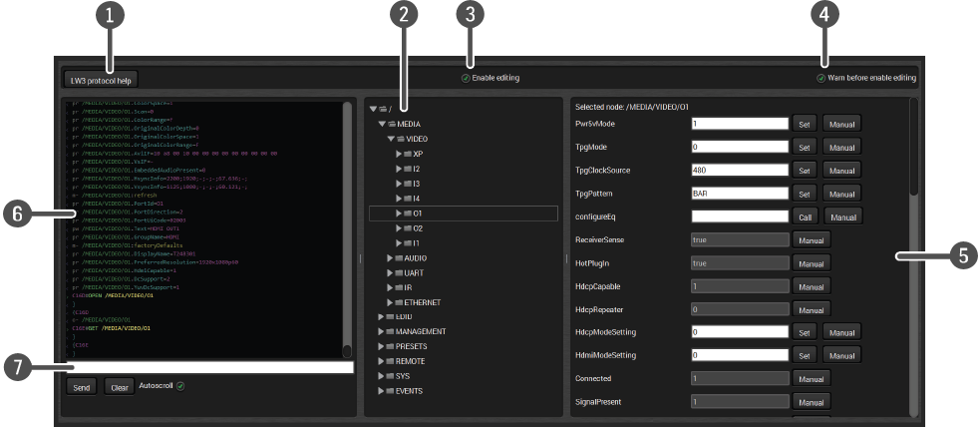Expand the UART node triangle

[x=390, y=273]
